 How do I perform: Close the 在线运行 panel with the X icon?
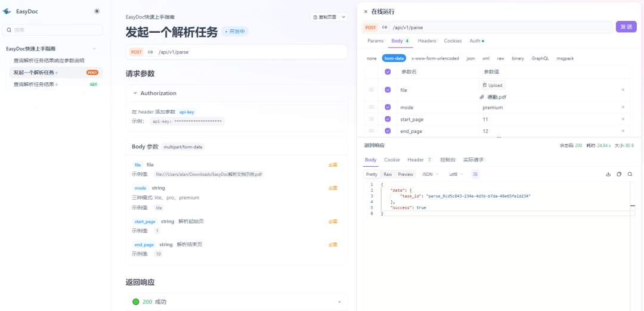point(366,11)
